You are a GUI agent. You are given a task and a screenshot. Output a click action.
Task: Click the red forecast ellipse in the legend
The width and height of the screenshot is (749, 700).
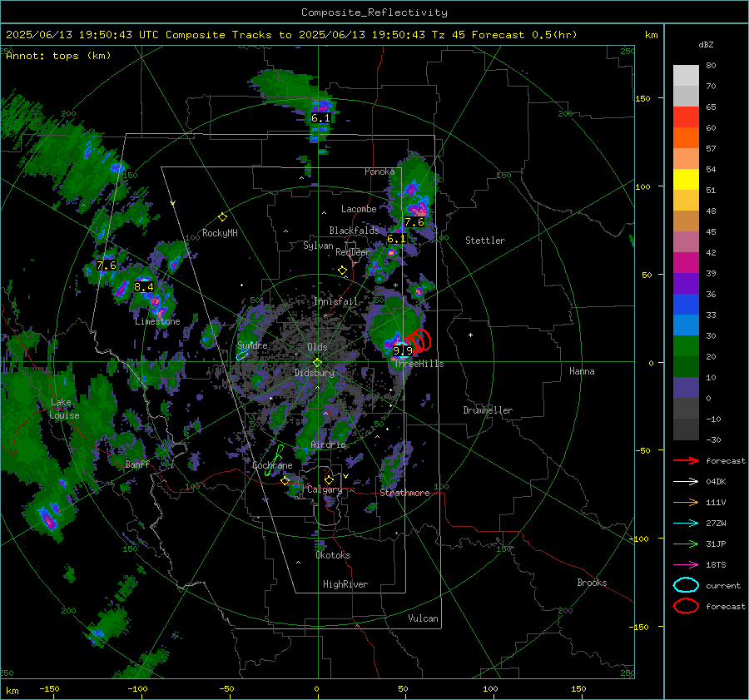pyautogui.click(x=686, y=606)
